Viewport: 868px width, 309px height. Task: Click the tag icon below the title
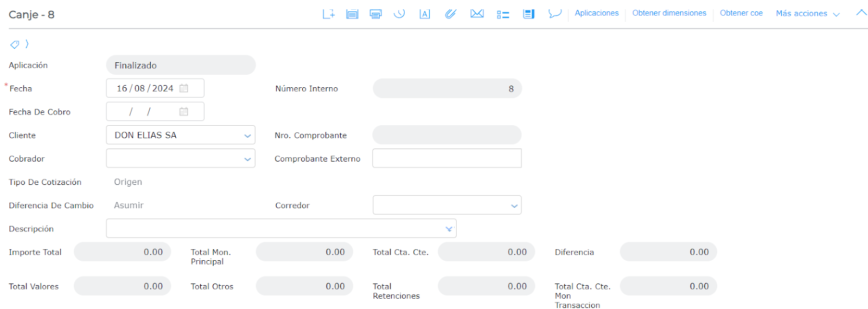click(15, 44)
